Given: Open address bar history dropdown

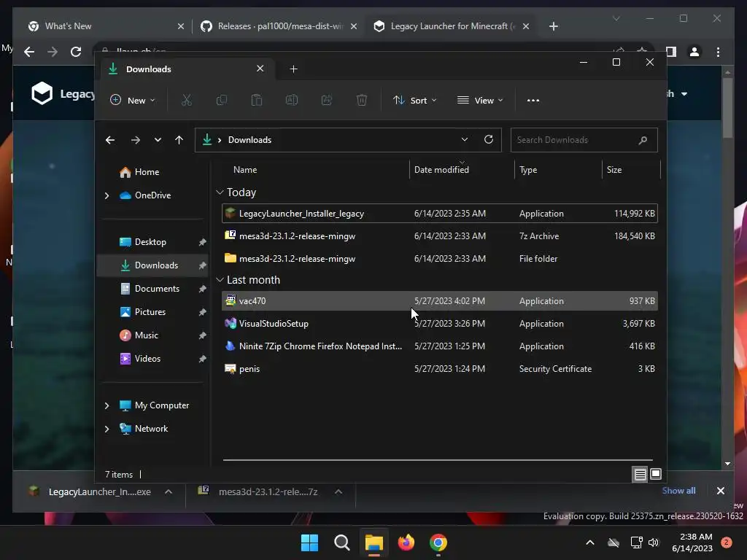Looking at the screenshot, I should click(465, 139).
